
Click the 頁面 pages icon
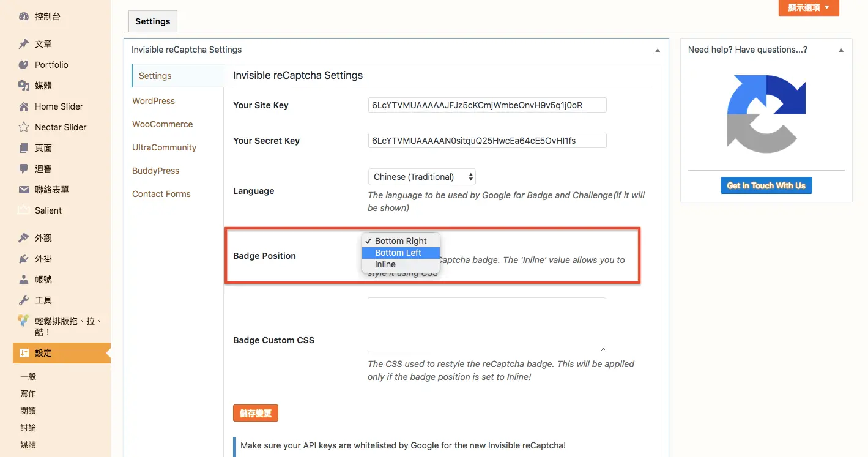24,148
